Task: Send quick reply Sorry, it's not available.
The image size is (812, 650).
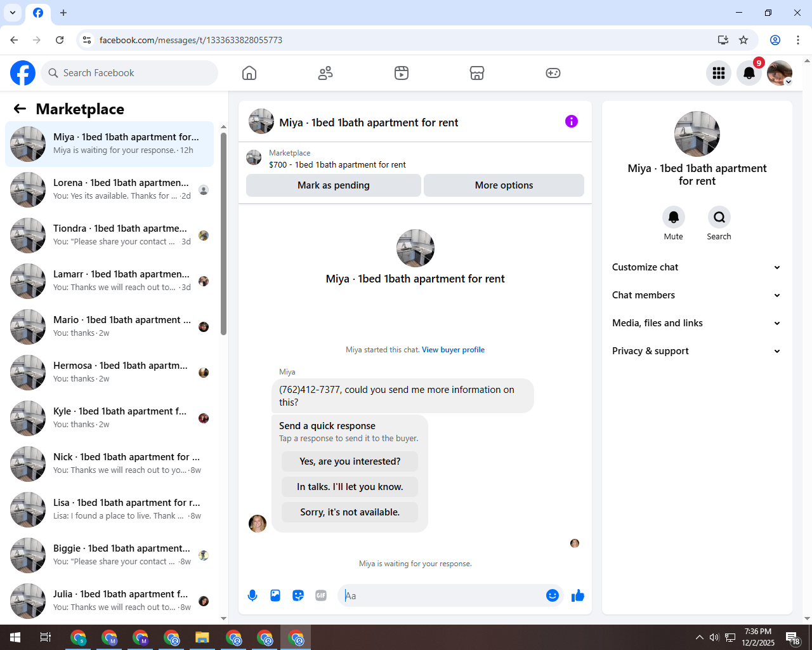Action: pos(350,512)
